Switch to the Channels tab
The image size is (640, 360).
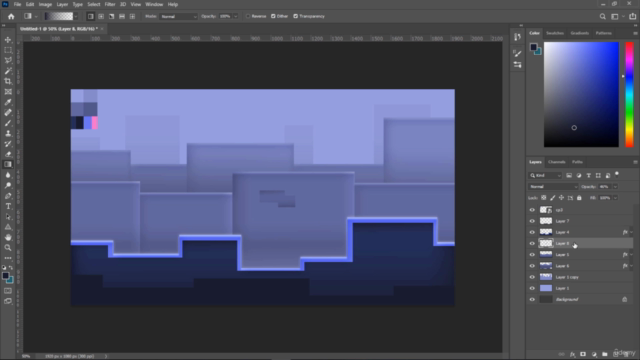(556, 162)
